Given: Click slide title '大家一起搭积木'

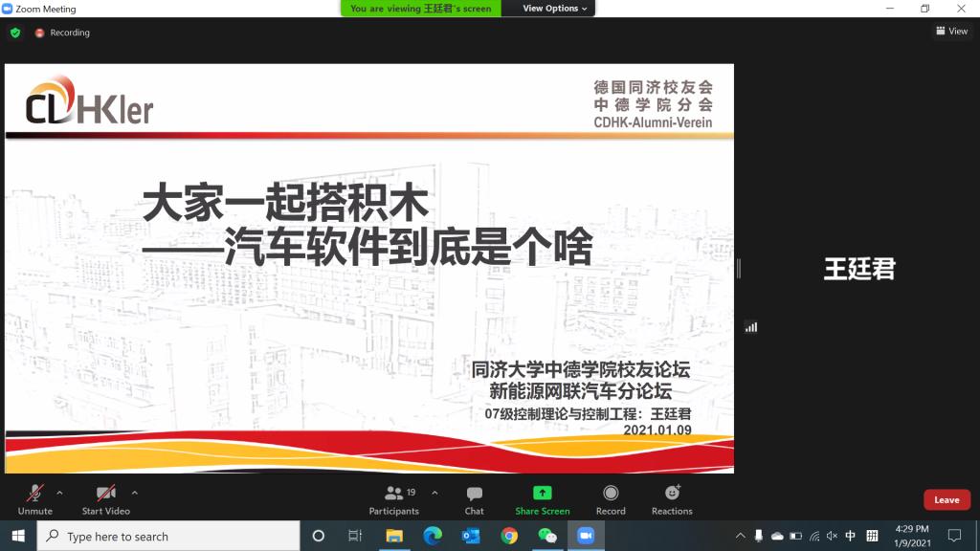Looking at the screenshot, I should [285, 203].
